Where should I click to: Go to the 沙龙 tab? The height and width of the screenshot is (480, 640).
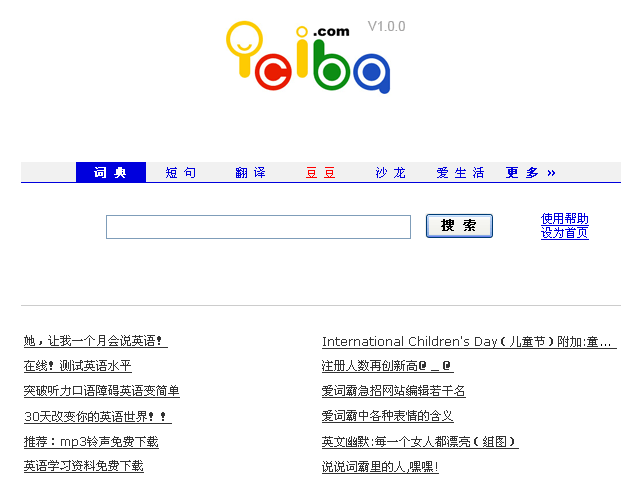pos(391,173)
